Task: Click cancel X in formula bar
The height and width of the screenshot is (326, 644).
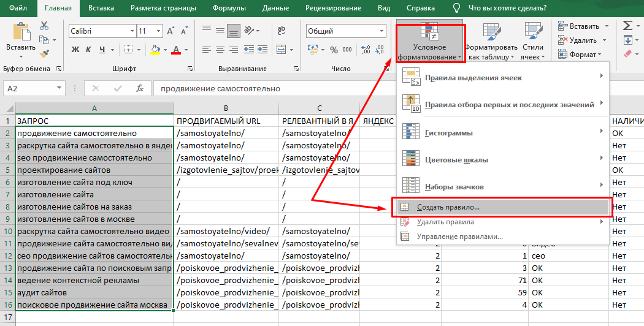Action: (96, 88)
